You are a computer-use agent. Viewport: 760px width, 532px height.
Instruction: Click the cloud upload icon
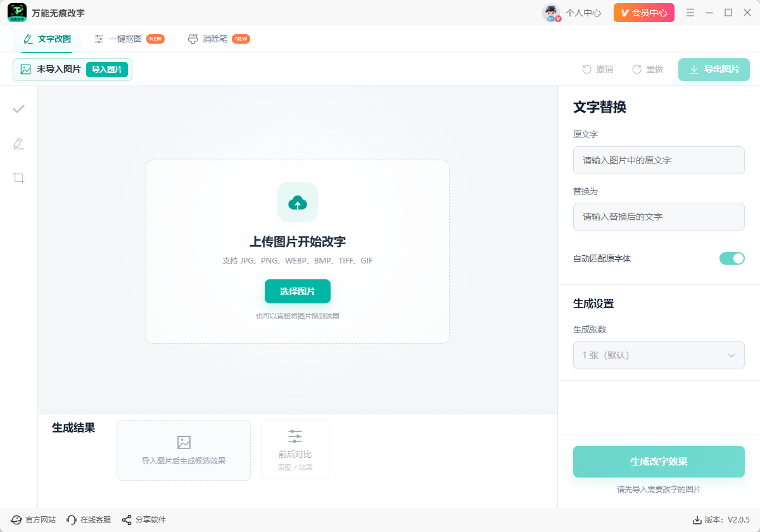298,202
